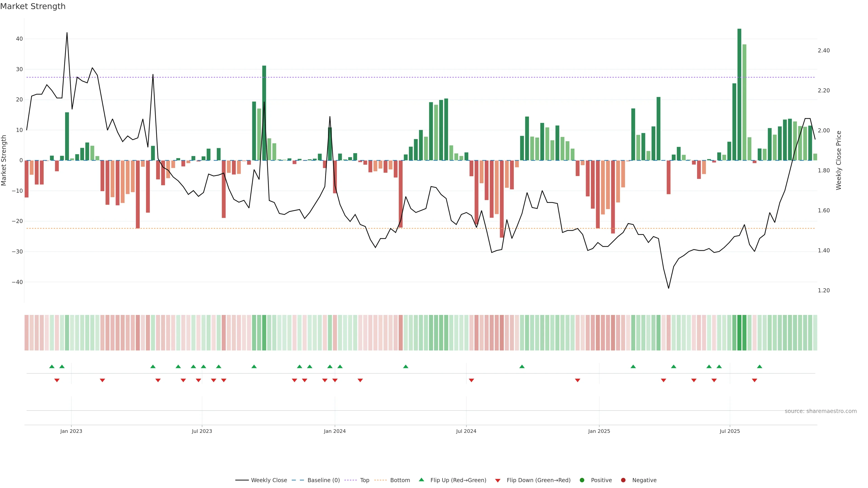This screenshot has height=488, width=868.
Task: Click the last green flip-up triangle marker
Action: tap(759, 366)
